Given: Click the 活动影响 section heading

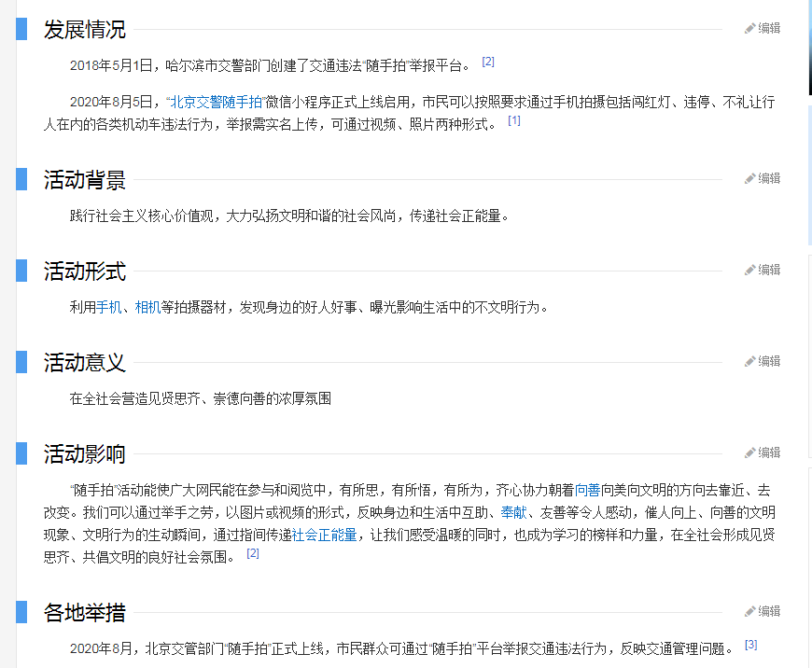Looking at the screenshot, I should point(84,453).
